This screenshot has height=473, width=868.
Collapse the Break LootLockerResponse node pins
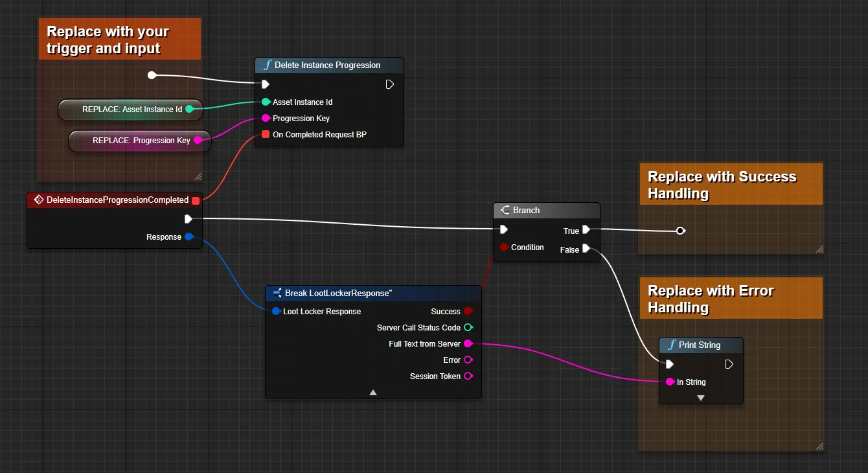click(x=373, y=392)
